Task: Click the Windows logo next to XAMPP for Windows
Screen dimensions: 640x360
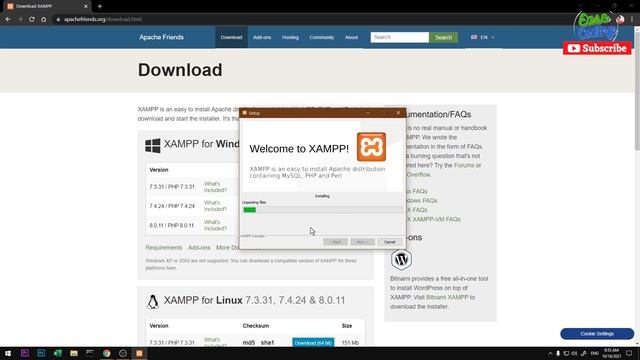Action: point(153,146)
